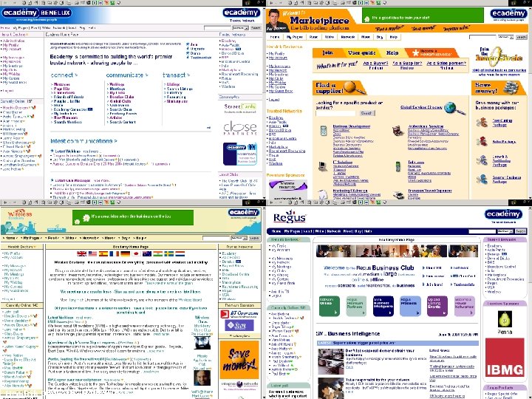532x399 pixels.
Task: Click the toolbox icon next to Professional Services
Action: pyautogui.click(x=397, y=130)
